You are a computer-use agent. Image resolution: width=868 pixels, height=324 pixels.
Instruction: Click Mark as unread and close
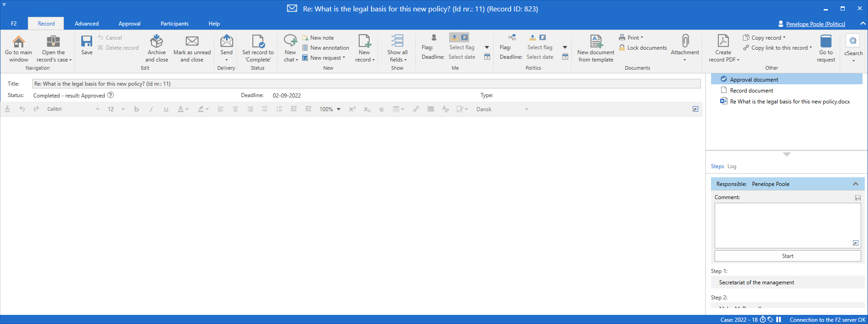point(192,42)
